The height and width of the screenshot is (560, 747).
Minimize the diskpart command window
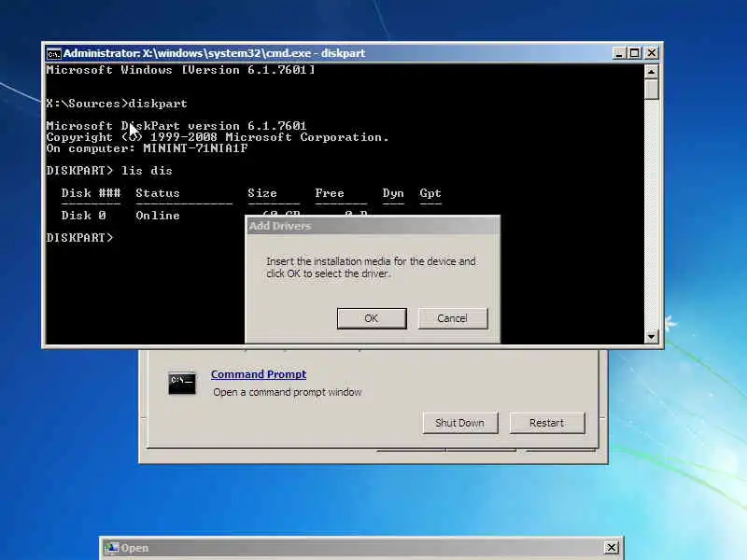618,53
